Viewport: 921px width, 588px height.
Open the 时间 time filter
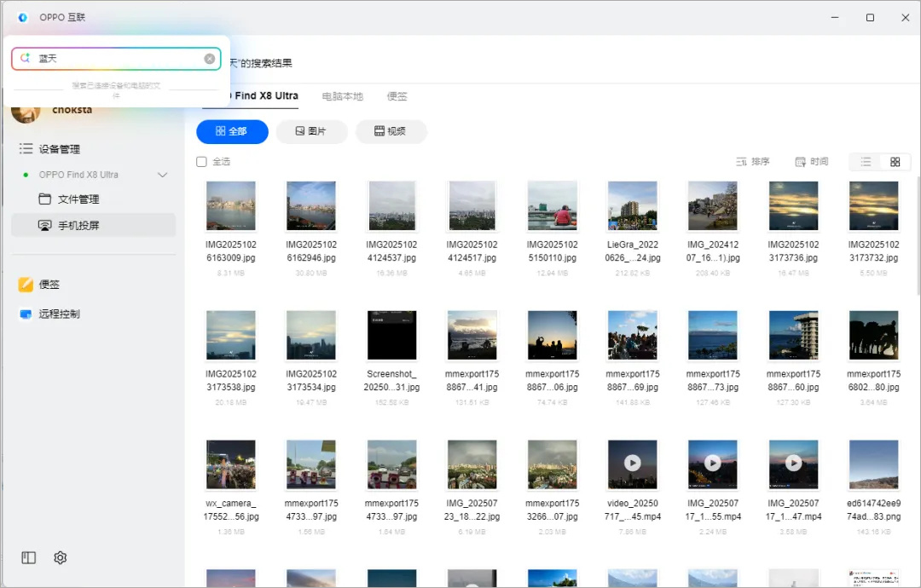(811, 162)
